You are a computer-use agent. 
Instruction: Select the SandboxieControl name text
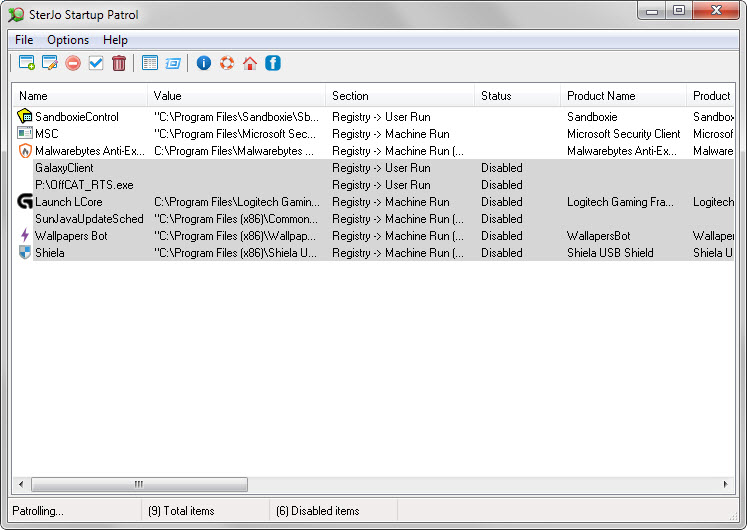tap(77, 117)
